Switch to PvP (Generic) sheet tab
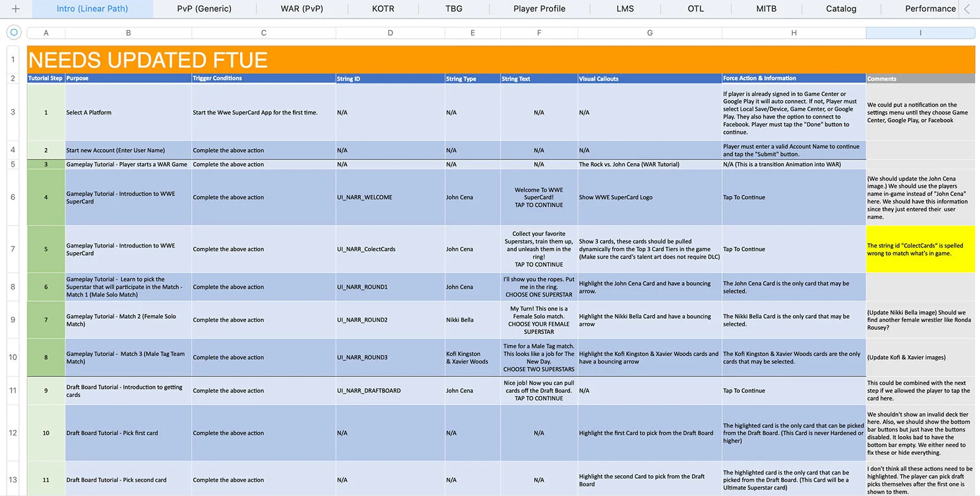 coord(204,9)
